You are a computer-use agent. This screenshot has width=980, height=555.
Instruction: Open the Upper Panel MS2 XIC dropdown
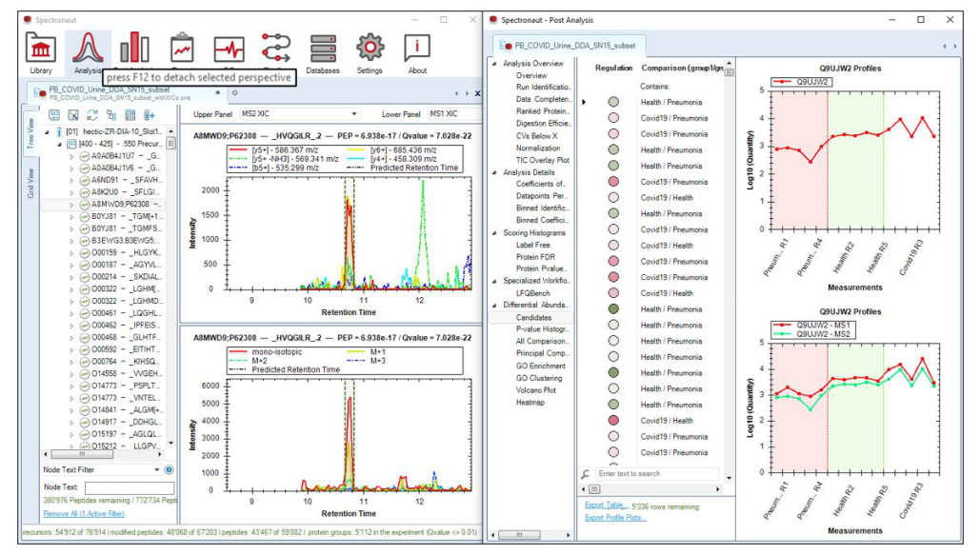[300, 113]
